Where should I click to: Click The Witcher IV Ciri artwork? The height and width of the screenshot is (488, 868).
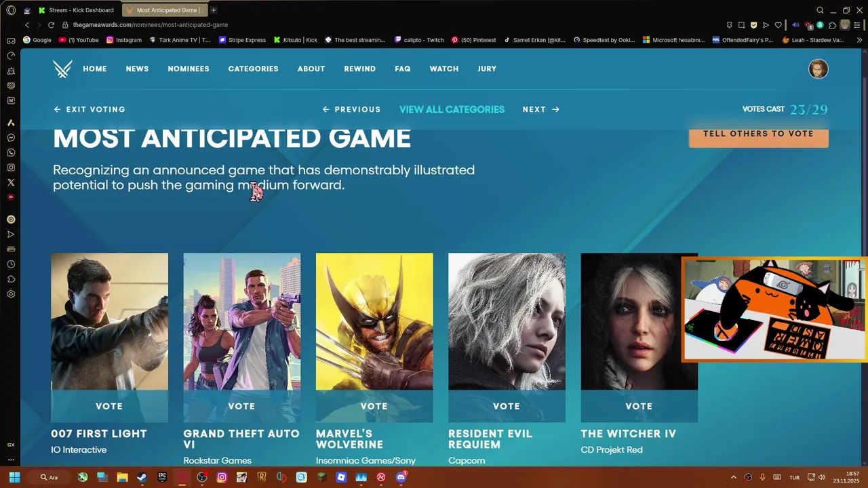(639, 322)
